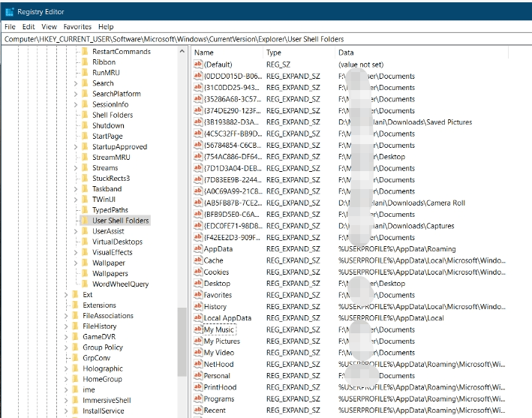Select the PrintHood value name
Image resolution: width=532 pixels, height=418 pixels.
coord(220,387)
